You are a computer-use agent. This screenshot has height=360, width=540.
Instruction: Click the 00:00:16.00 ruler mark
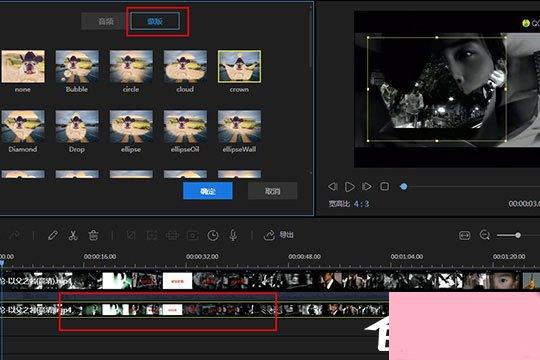[x=100, y=257]
